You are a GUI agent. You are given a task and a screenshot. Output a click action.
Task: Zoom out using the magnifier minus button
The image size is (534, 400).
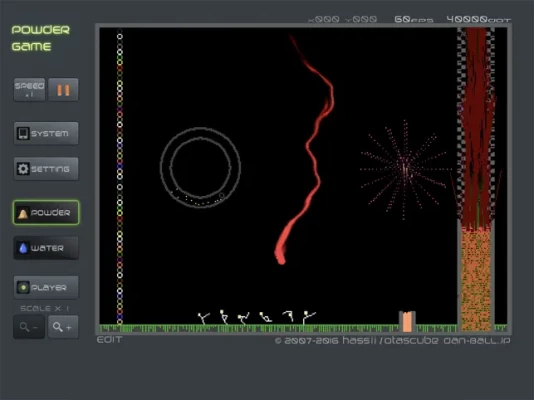[x=29, y=327]
